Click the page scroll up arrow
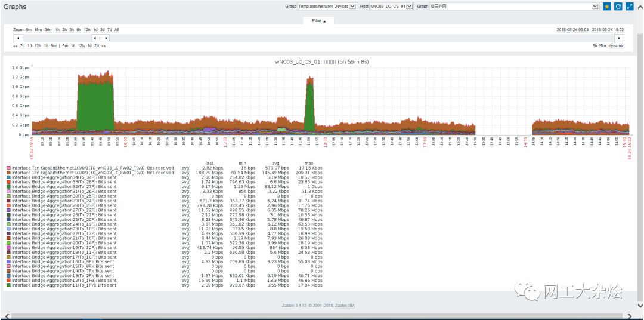The width and height of the screenshot is (644, 320). point(640,6)
